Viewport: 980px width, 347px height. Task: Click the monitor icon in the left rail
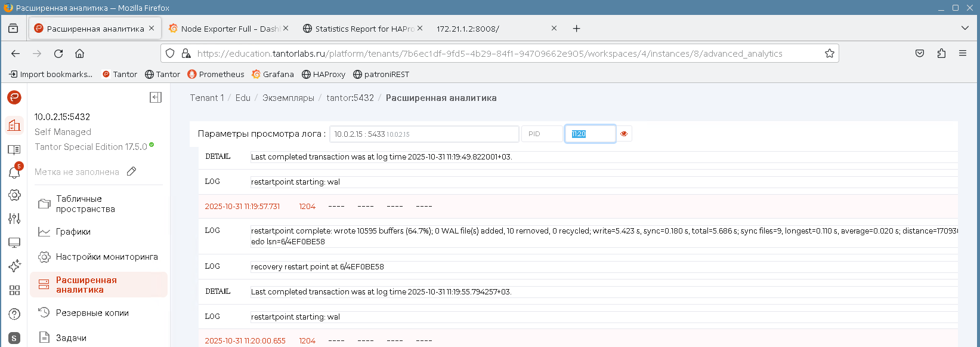click(x=14, y=242)
